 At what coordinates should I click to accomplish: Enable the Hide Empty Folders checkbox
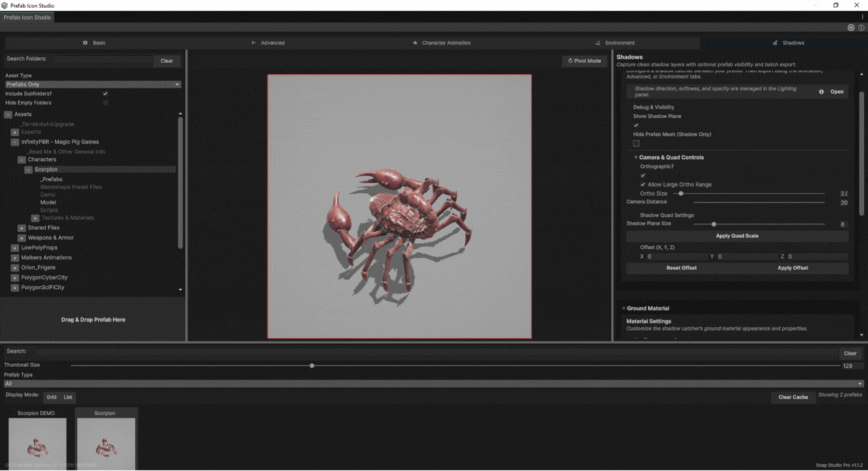105,102
